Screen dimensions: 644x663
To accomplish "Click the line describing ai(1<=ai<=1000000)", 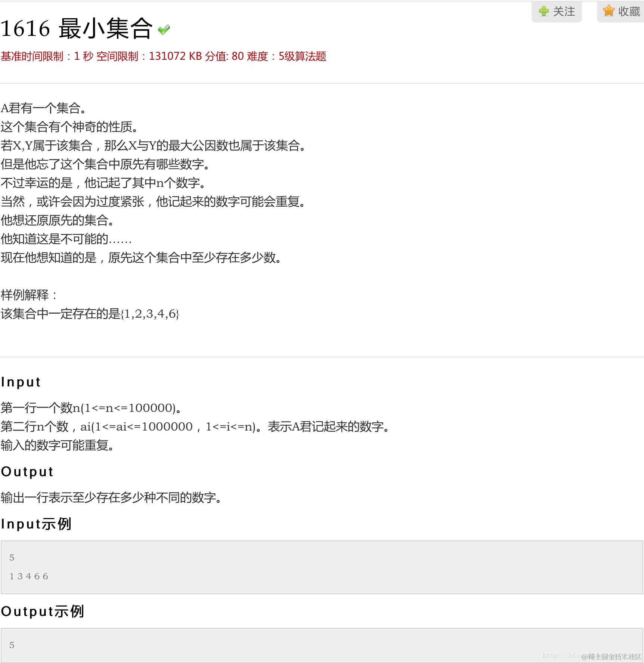I will (x=195, y=427).
